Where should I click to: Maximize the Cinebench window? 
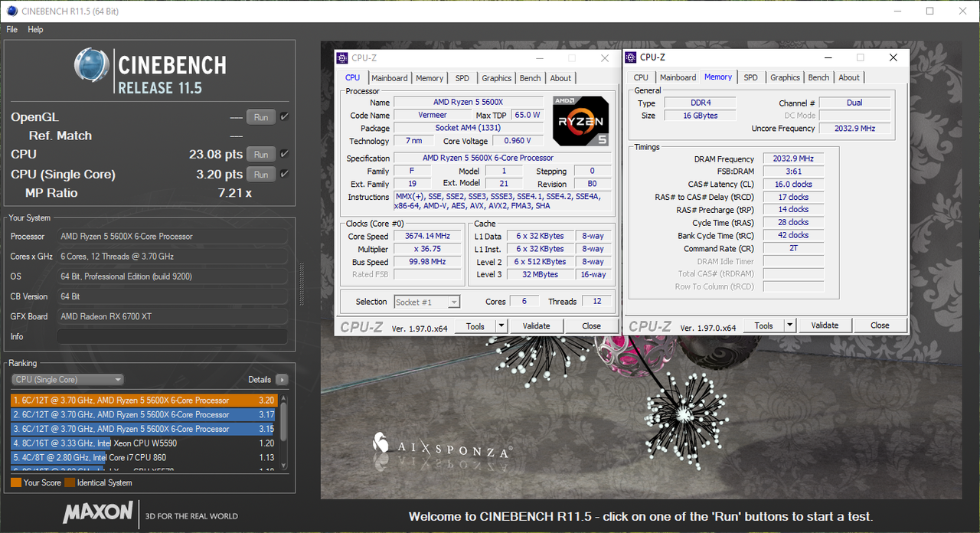coord(930,11)
